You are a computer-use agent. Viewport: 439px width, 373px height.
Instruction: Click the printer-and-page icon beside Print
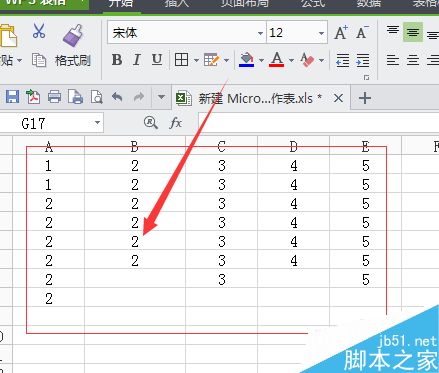point(76,97)
